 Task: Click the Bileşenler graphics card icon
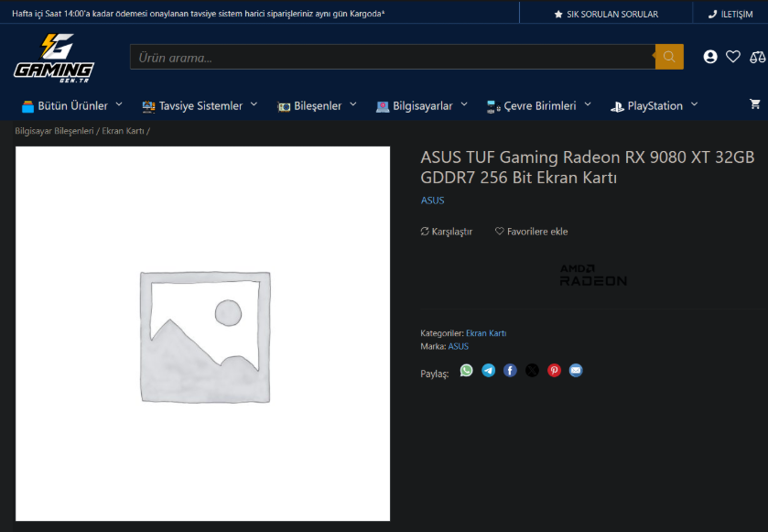coord(284,106)
